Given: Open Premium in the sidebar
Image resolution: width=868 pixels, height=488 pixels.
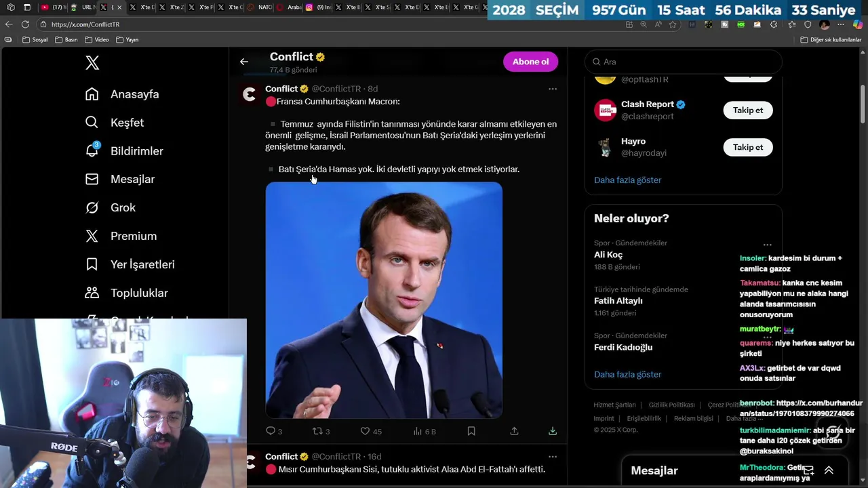Looking at the screenshot, I should 121,237.
